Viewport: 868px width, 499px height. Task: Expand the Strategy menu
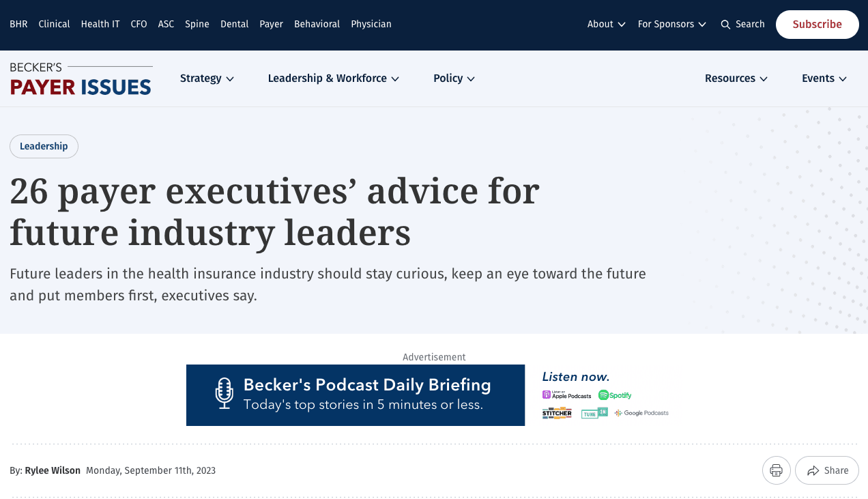click(x=207, y=79)
